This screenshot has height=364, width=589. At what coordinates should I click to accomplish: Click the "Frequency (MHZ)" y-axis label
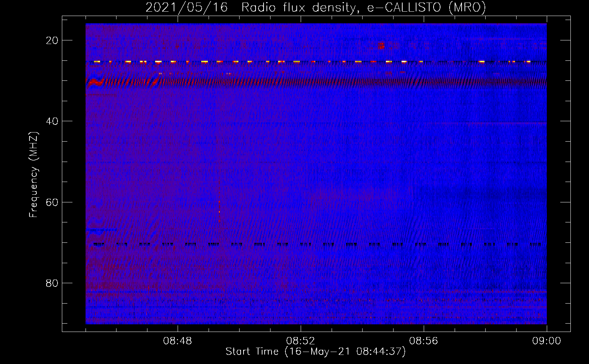click(x=33, y=175)
